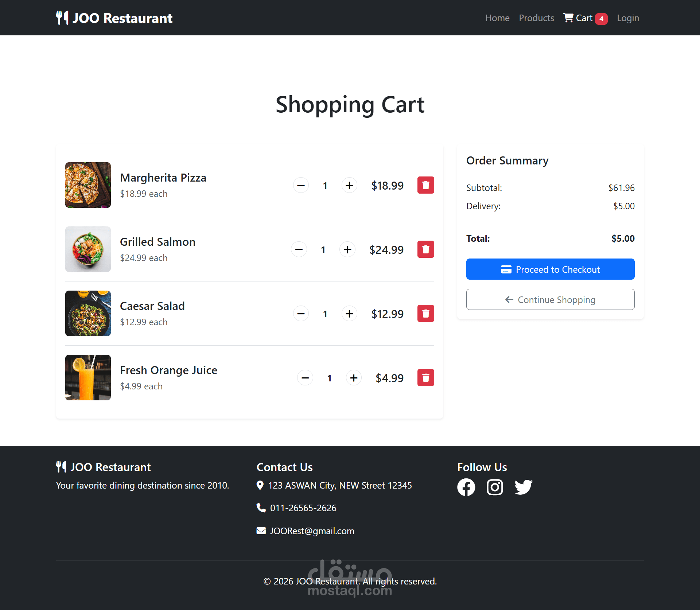Click the Login link
The height and width of the screenshot is (610, 700).
coord(628,18)
